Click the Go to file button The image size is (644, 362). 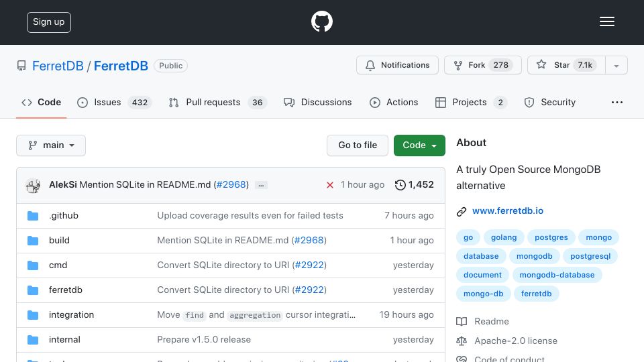358,145
